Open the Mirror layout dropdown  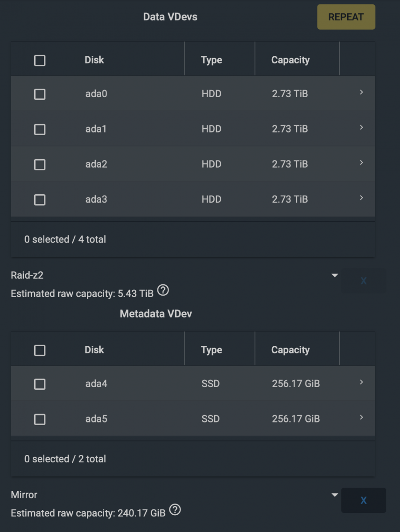(335, 495)
